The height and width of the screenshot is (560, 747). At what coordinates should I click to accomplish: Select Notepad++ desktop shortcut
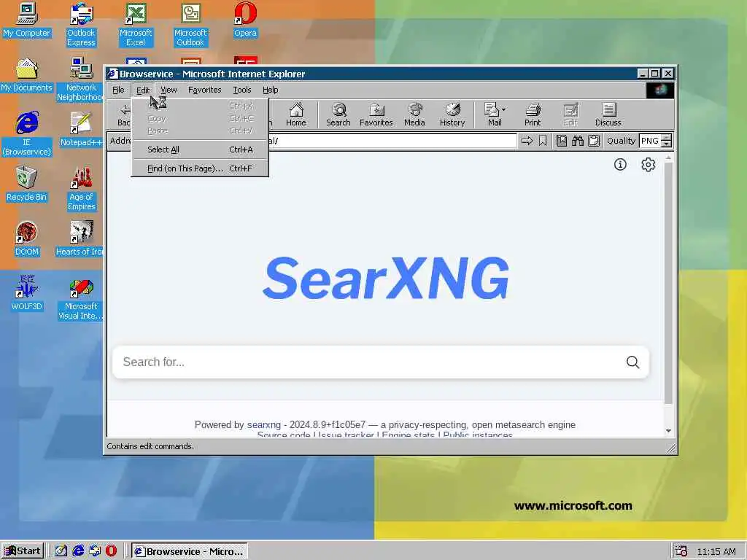(81, 129)
